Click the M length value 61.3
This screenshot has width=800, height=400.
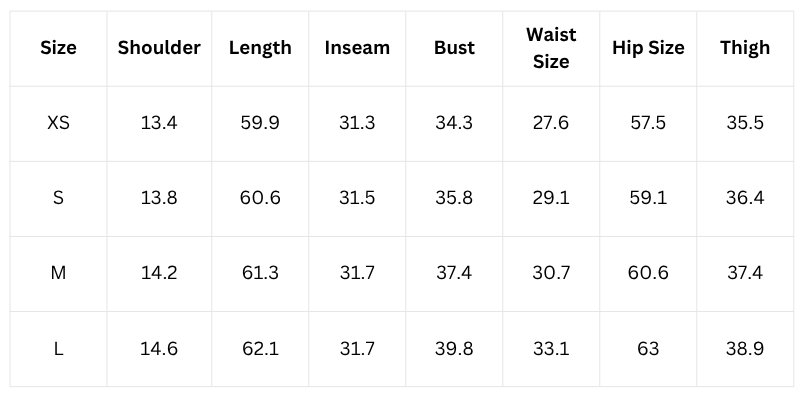pyautogui.click(x=260, y=273)
